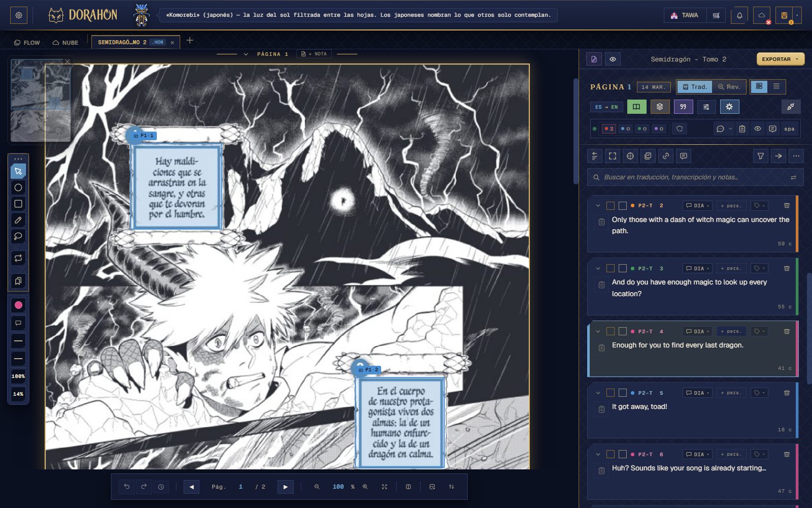Screen dimensions: 812x508
Task: Select the lasso bubble tool
Action: pos(18,236)
